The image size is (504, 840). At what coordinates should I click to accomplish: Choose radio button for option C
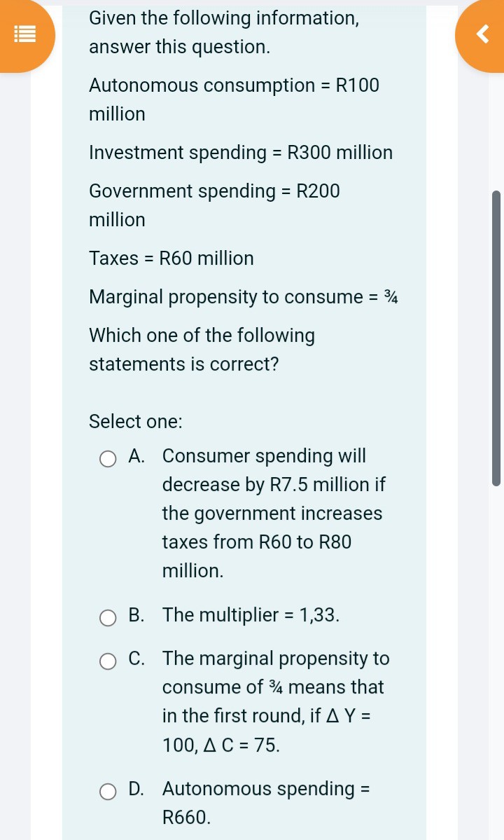click(x=108, y=661)
